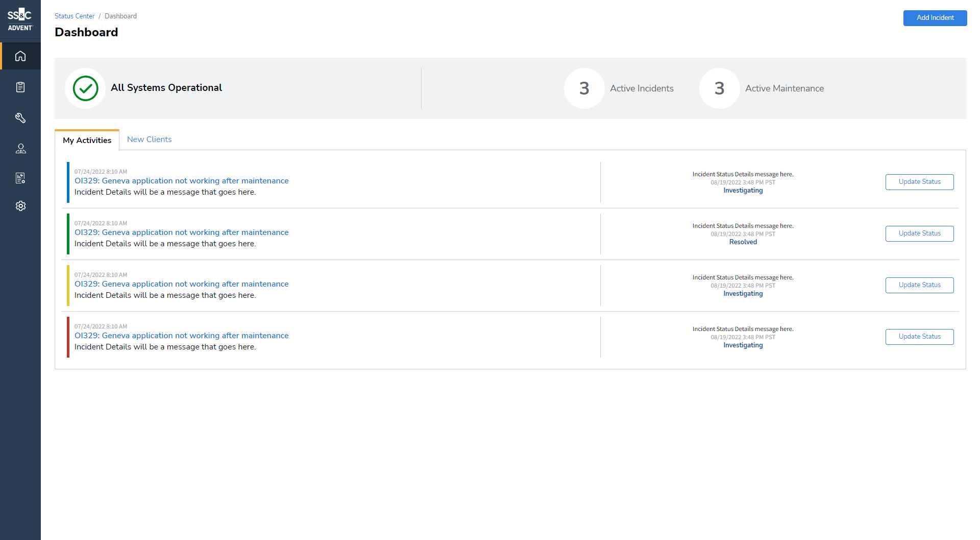The width and height of the screenshot is (980, 540).
Task: Open the first OI329 Geneva incident link
Action: (x=181, y=181)
